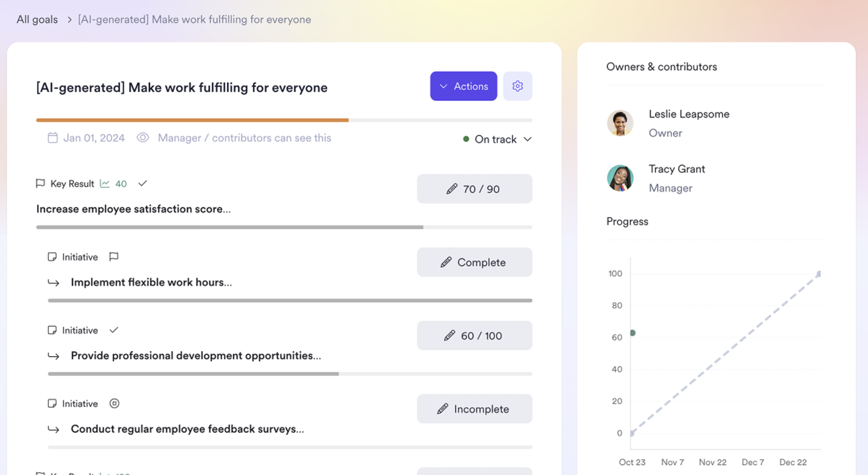The image size is (868, 475).
Task: Click the note icon beside first Initiative
Action: pyautogui.click(x=53, y=257)
